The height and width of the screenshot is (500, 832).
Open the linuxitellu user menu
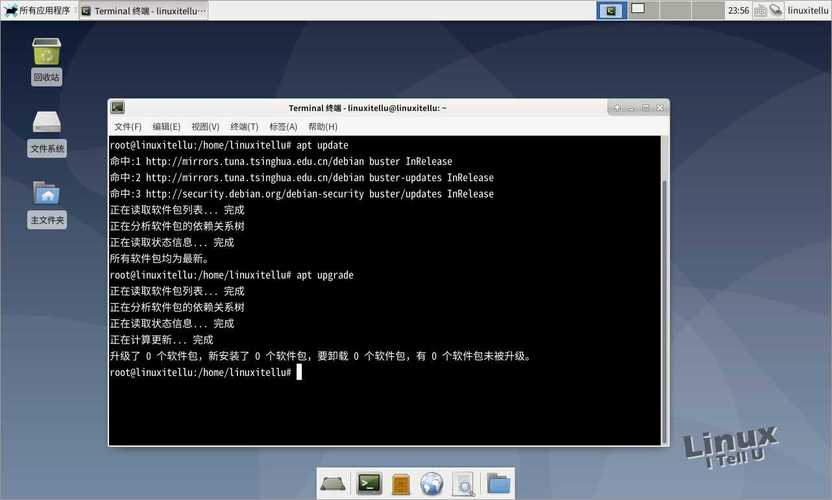click(x=807, y=11)
